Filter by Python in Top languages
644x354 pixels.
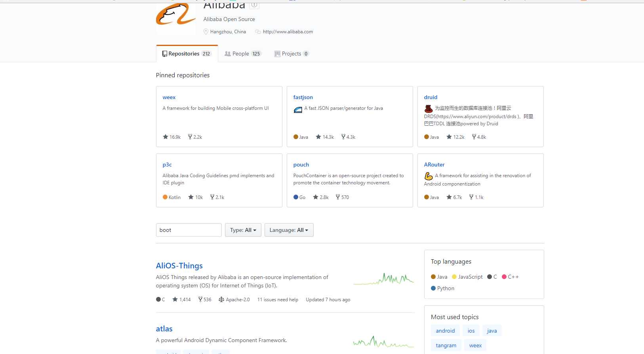pos(442,288)
